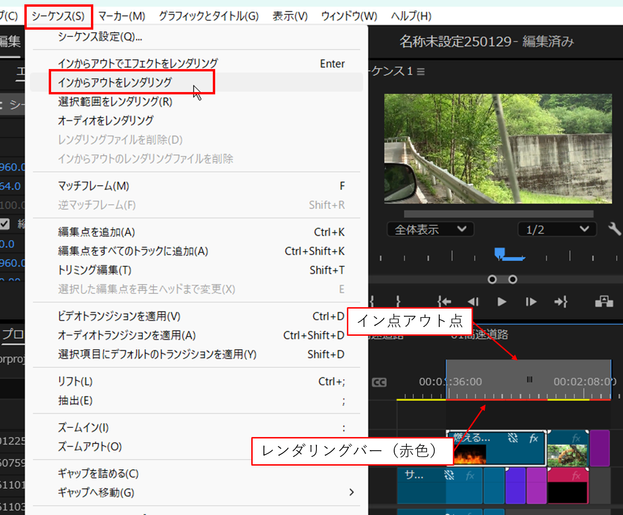Screen dimensions: 623x515
Task: Open the ヘルプ(H) menu
Action: [x=411, y=16]
